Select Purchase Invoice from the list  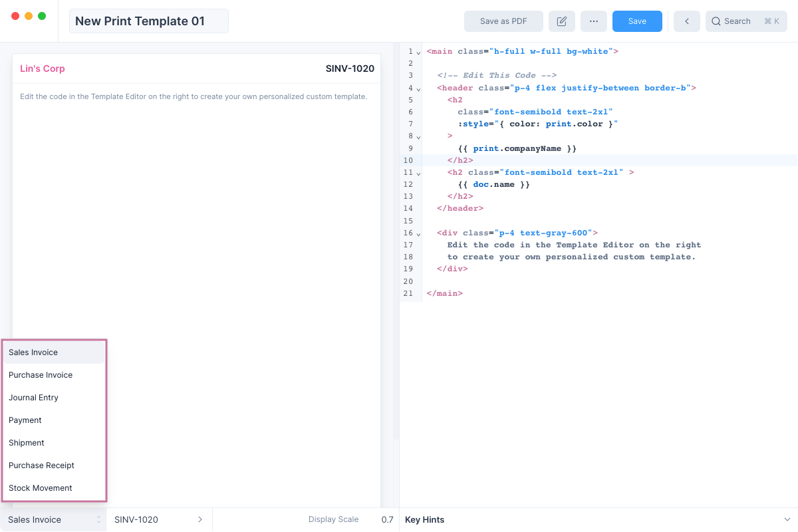click(41, 375)
